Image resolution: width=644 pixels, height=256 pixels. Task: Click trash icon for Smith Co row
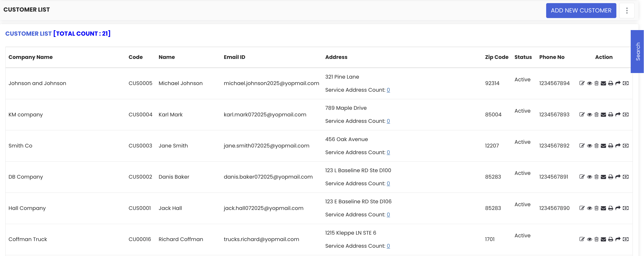click(596, 146)
